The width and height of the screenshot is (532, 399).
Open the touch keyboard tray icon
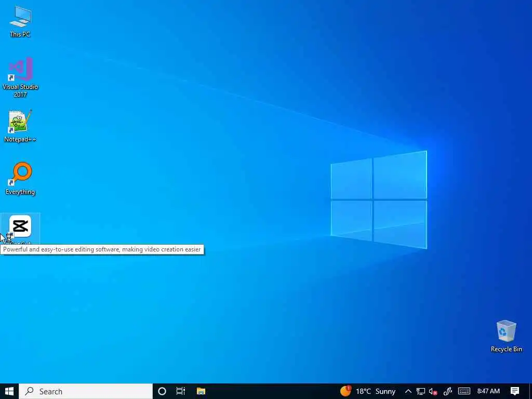tap(464, 391)
